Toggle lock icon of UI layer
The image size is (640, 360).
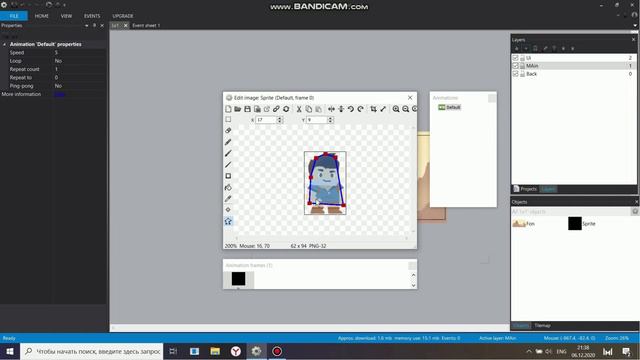tap(522, 58)
